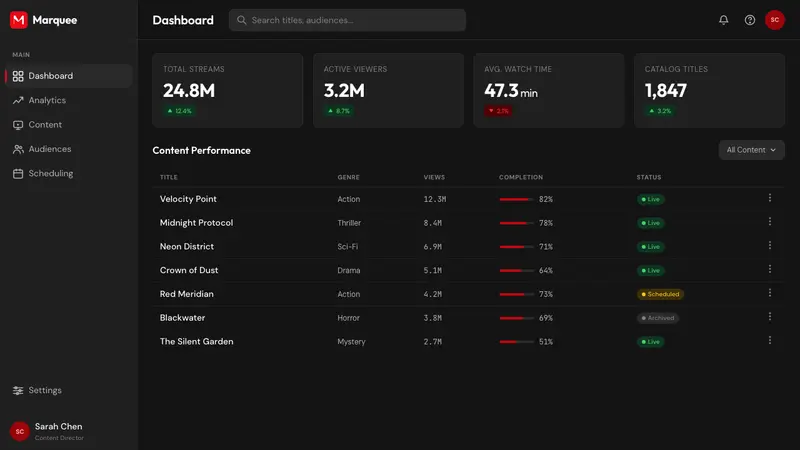Open Scheduling page
This screenshot has width=800, height=450.
(x=68, y=173)
